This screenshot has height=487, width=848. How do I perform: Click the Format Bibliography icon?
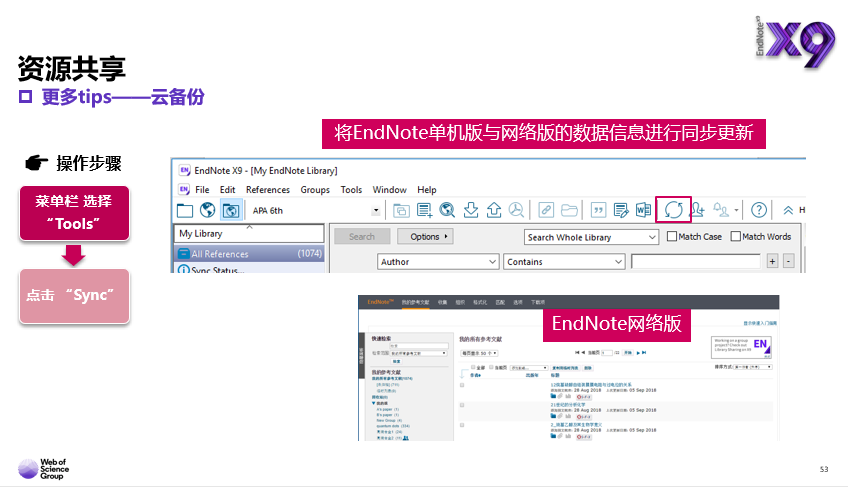(x=621, y=210)
